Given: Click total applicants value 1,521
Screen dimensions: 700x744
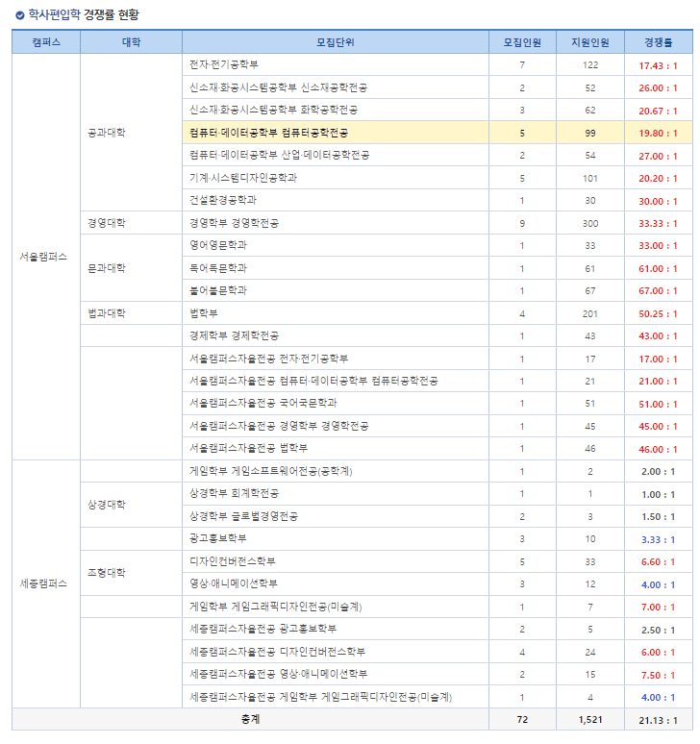Looking at the screenshot, I should coord(590,720).
